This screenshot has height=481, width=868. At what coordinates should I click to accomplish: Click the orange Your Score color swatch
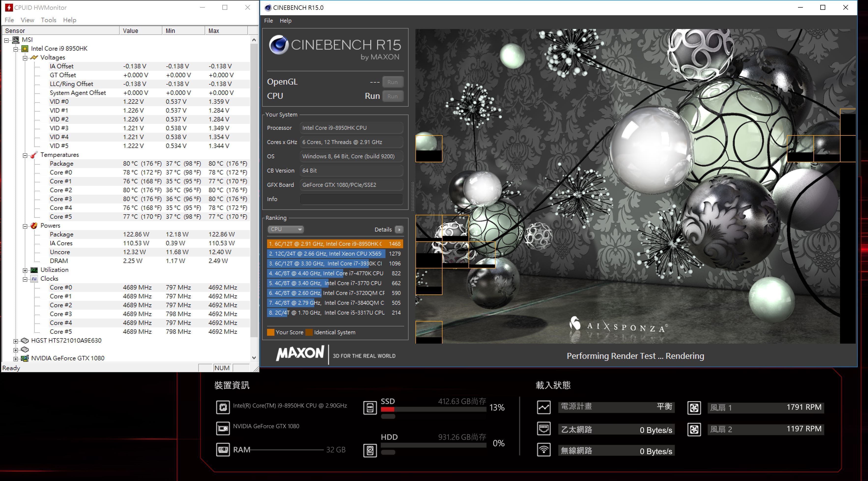coord(270,332)
